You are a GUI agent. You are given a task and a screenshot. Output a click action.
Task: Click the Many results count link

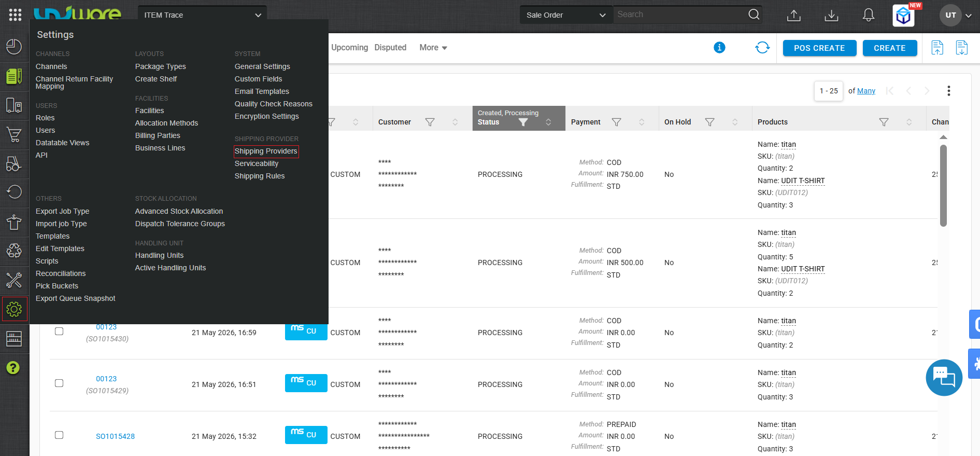[866, 91]
